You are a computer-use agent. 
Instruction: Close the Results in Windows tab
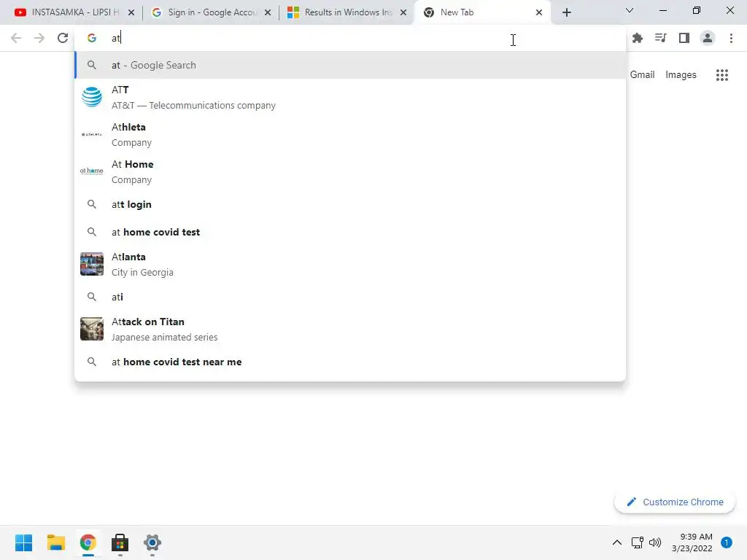pos(403,12)
